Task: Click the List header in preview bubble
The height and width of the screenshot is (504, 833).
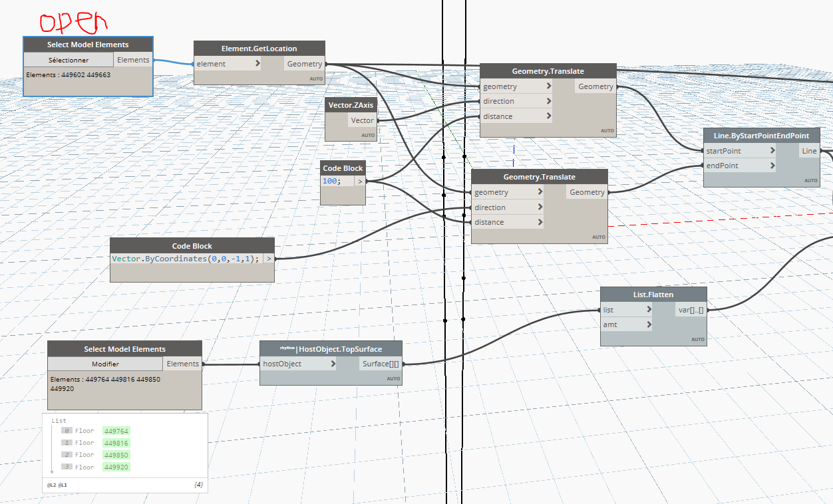Action: 59,420
